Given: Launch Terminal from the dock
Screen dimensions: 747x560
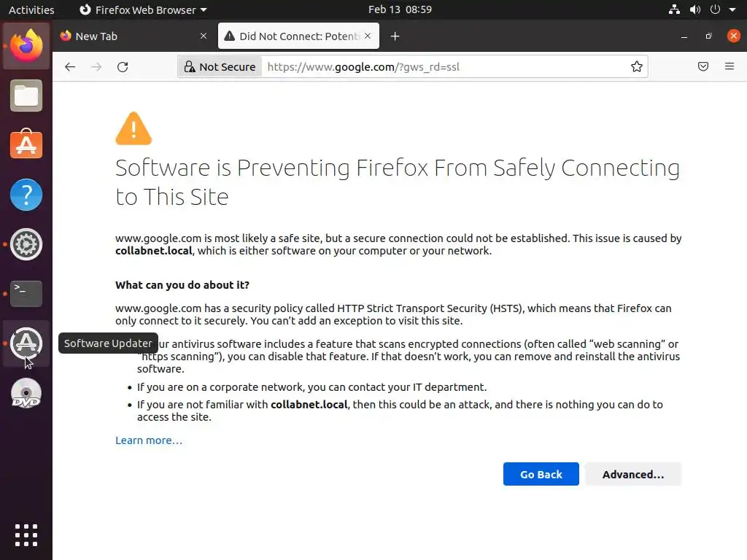Looking at the screenshot, I should point(26,293).
